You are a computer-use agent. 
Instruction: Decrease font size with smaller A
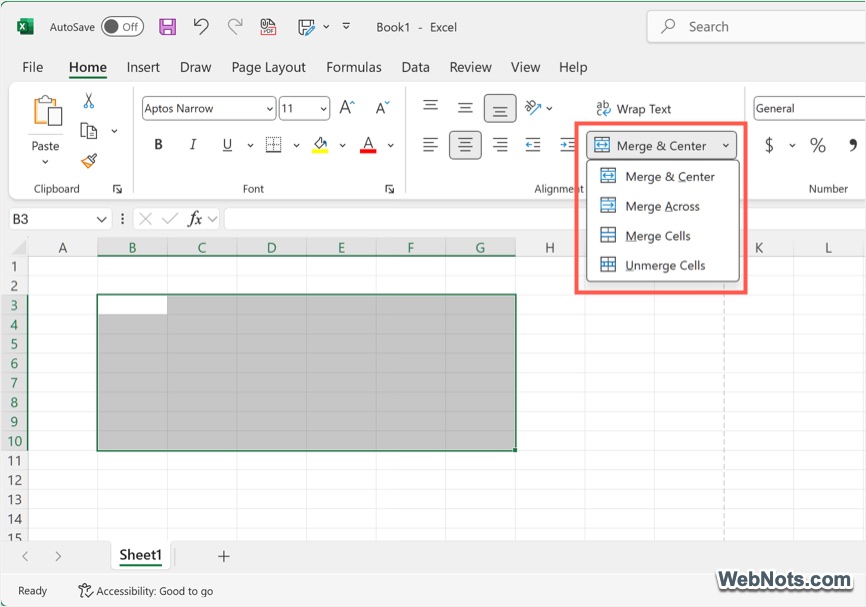point(382,107)
